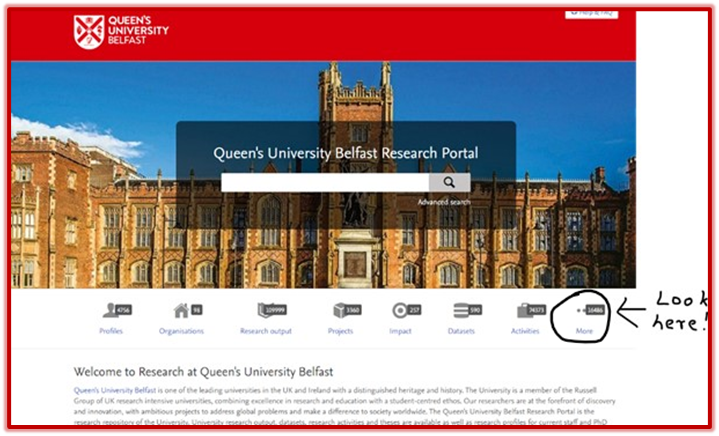The height and width of the screenshot is (436, 719).
Task: Open the More label link
Action: click(584, 331)
